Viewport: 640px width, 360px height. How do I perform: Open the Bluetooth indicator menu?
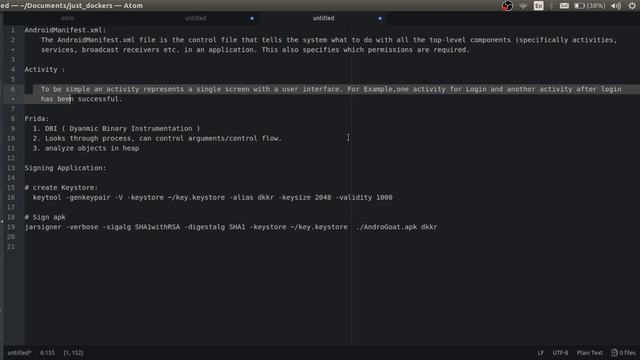[551, 6]
